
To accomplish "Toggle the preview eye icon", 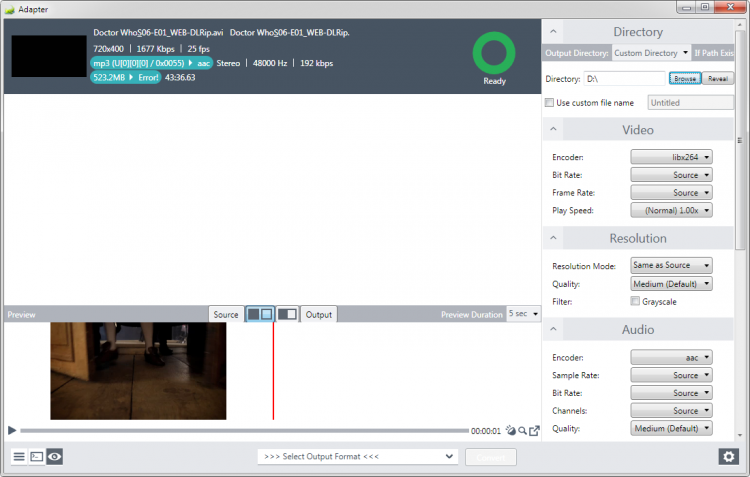I will (55, 457).
